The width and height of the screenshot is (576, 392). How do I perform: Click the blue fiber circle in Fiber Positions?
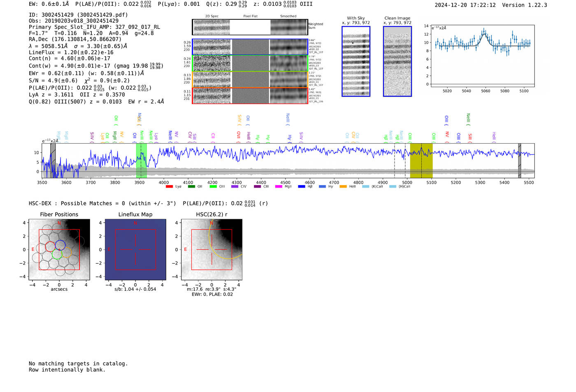click(x=60, y=245)
